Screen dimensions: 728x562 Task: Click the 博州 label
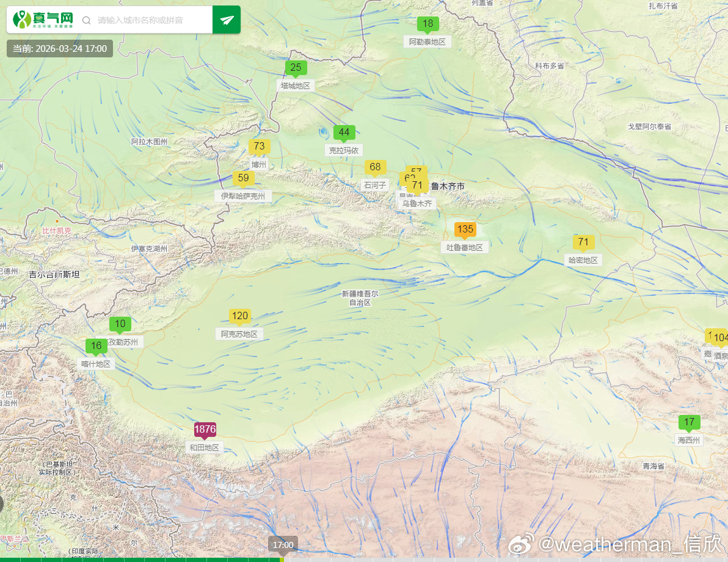[x=258, y=165]
